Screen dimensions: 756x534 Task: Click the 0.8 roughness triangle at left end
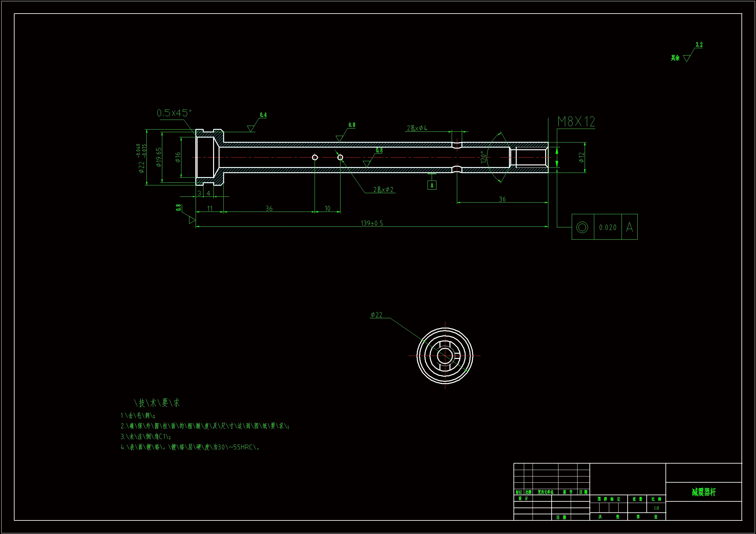[192, 220]
